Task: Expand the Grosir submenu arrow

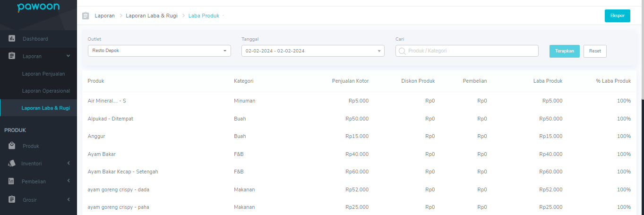Action: [68, 199]
